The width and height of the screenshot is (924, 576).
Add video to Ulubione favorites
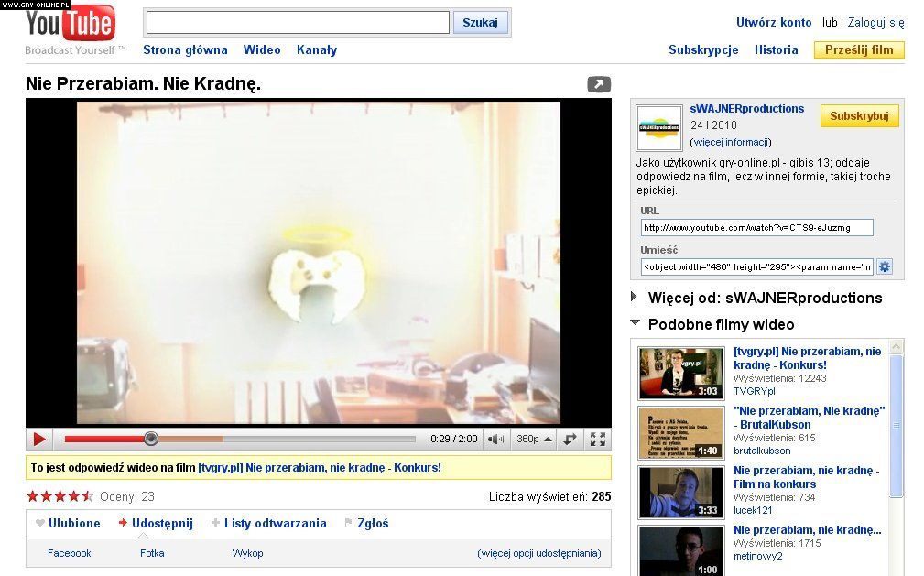[x=68, y=524]
